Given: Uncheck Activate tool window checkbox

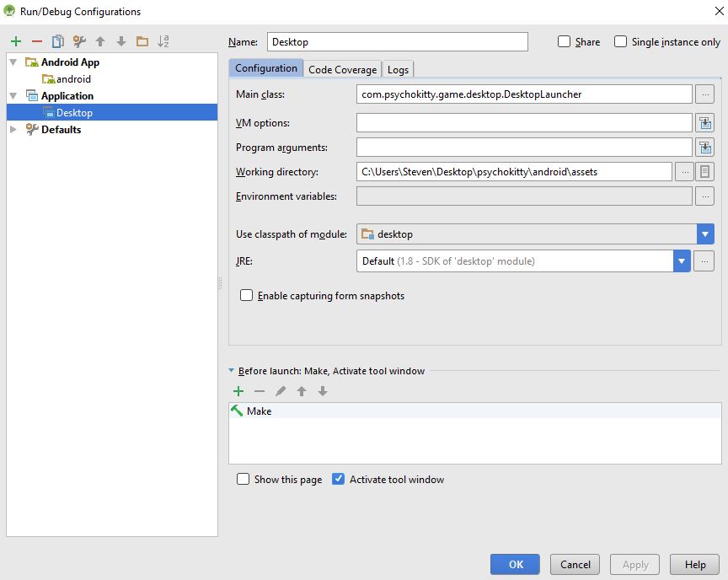Looking at the screenshot, I should click(339, 479).
